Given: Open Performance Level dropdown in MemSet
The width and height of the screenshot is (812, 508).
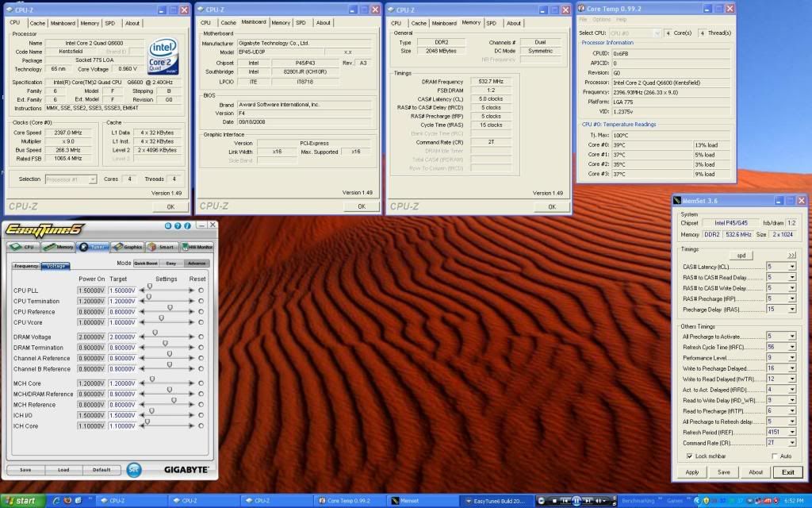Looking at the screenshot, I should click(x=792, y=358).
